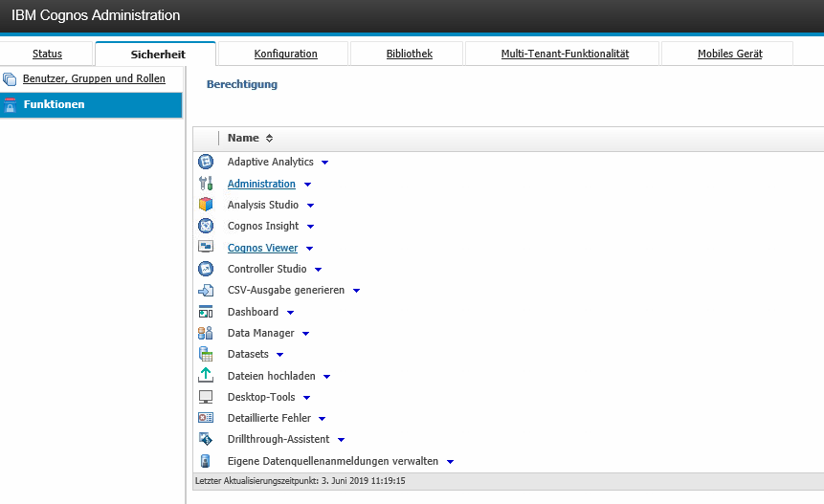Open the Administration link
Image resolution: width=824 pixels, height=504 pixels.
coord(261,184)
